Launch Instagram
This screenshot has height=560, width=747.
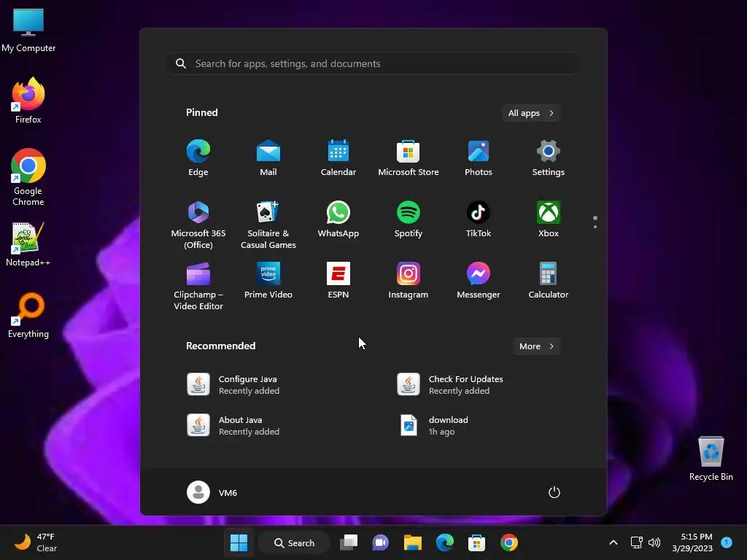click(x=409, y=281)
